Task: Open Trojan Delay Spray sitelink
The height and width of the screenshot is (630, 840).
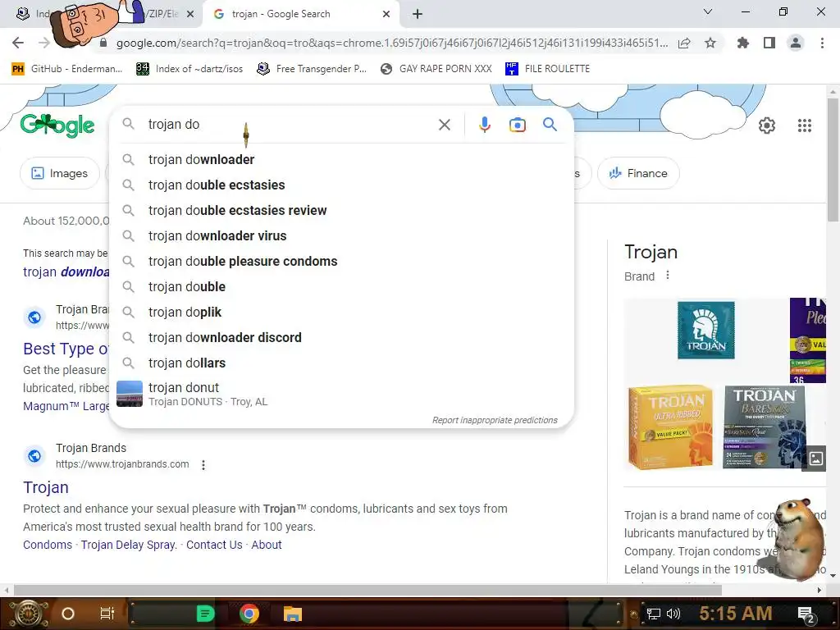Action: [129, 545]
